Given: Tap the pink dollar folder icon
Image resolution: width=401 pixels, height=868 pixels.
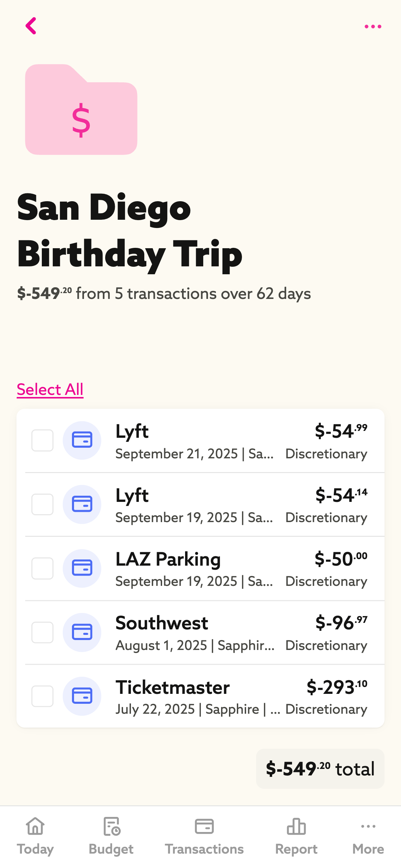Looking at the screenshot, I should click(81, 110).
